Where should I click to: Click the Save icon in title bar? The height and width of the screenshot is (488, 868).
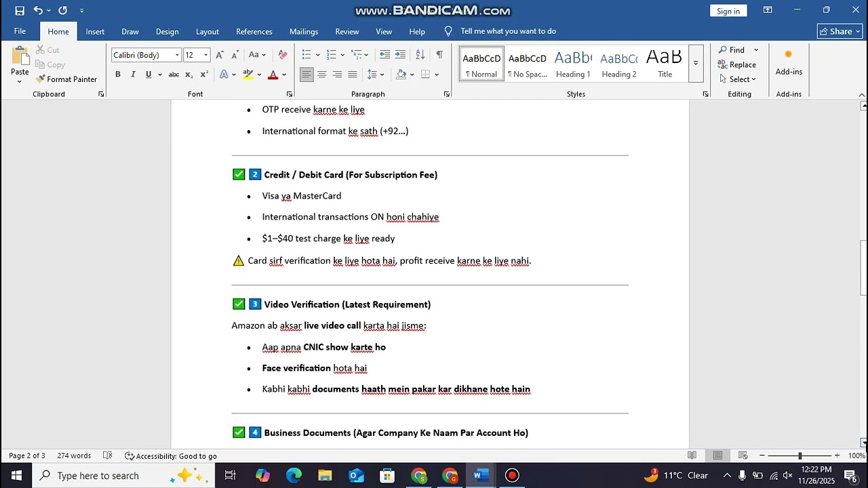pyautogui.click(x=20, y=10)
